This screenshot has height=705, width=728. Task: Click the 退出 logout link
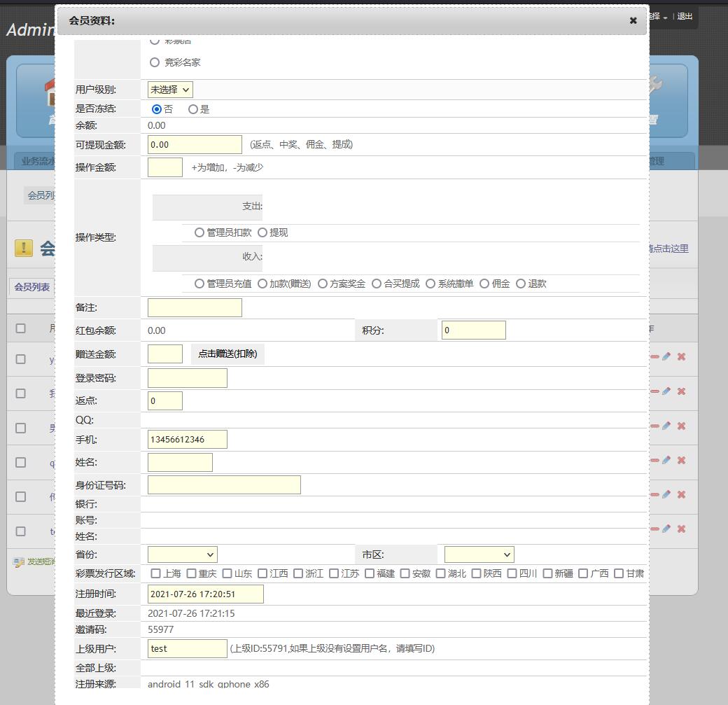685,16
